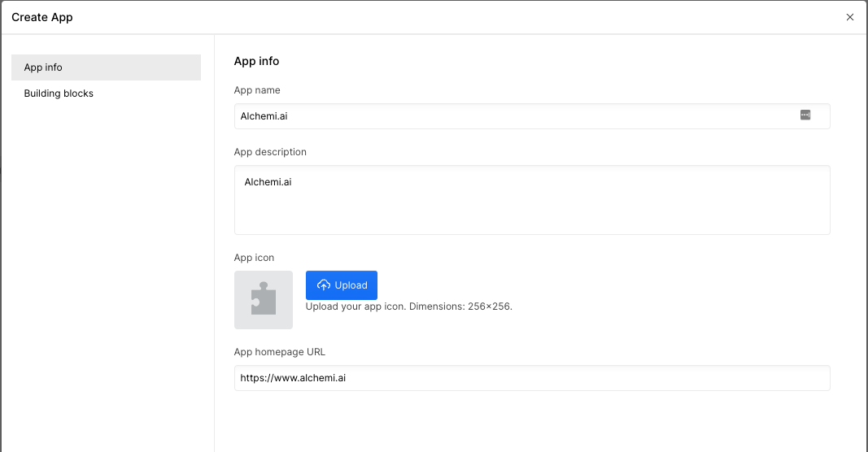Close the Create App dialog
The image size is (868, 452).
pyautogui.click(x=850, y=17)
